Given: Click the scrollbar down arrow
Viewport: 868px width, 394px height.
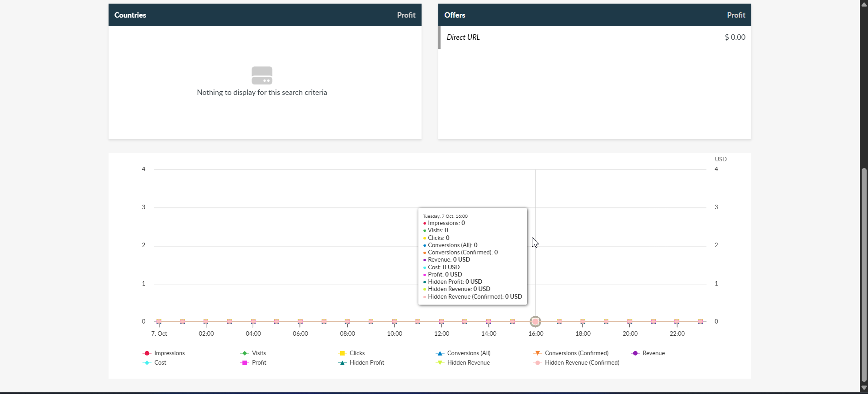Looking at the screenshot, I should point(864,388).
